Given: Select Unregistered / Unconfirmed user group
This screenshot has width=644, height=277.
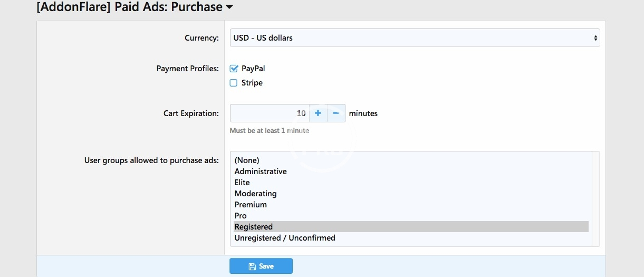Looking at the screenshot, I should pyautogui.click(x=285, y=238).
